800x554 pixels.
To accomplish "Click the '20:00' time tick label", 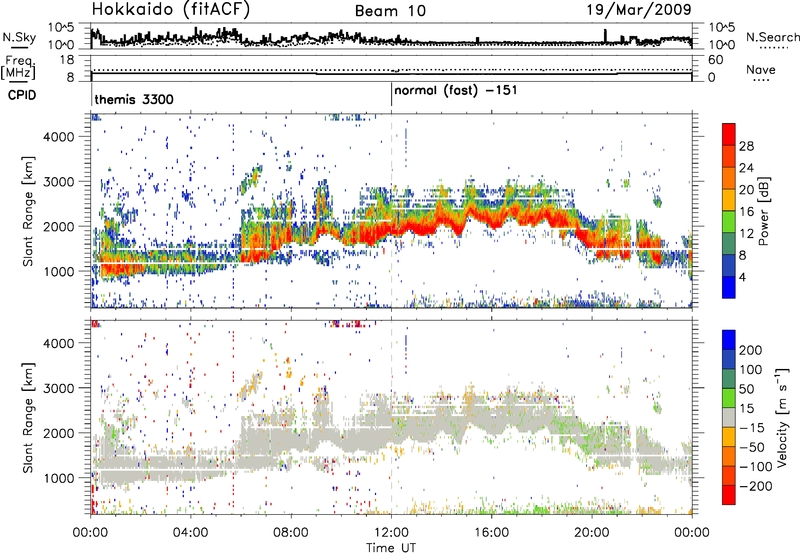I will pyautogui.click(x=592, y=533).
